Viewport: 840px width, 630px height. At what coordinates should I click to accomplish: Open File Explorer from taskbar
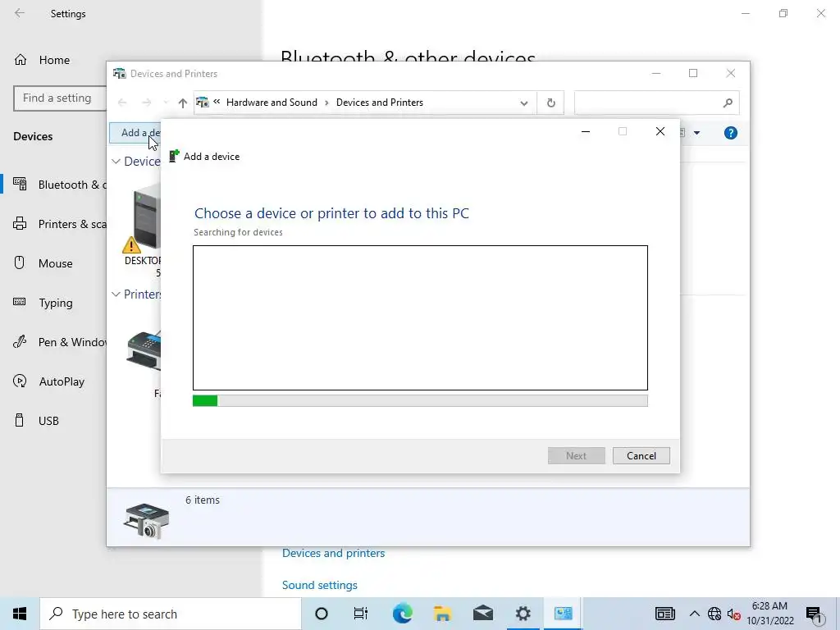tap(442, 614)
